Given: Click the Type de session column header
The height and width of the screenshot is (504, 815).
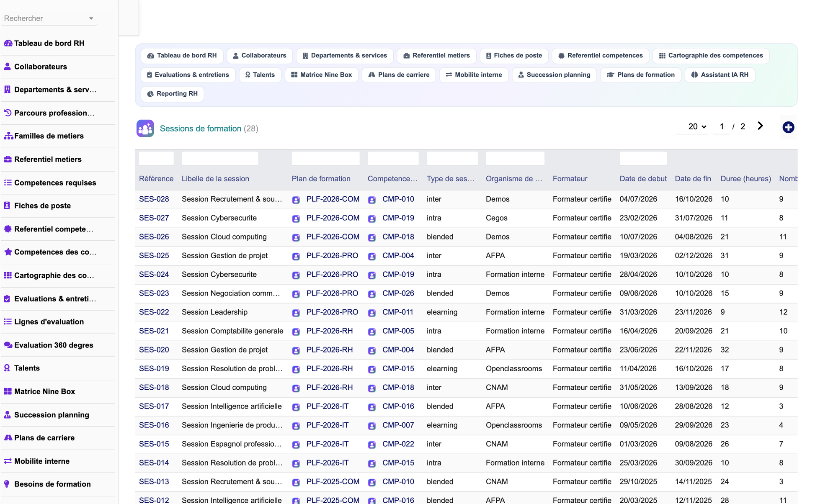Looking at the screenshot, I should coord(451,179).
